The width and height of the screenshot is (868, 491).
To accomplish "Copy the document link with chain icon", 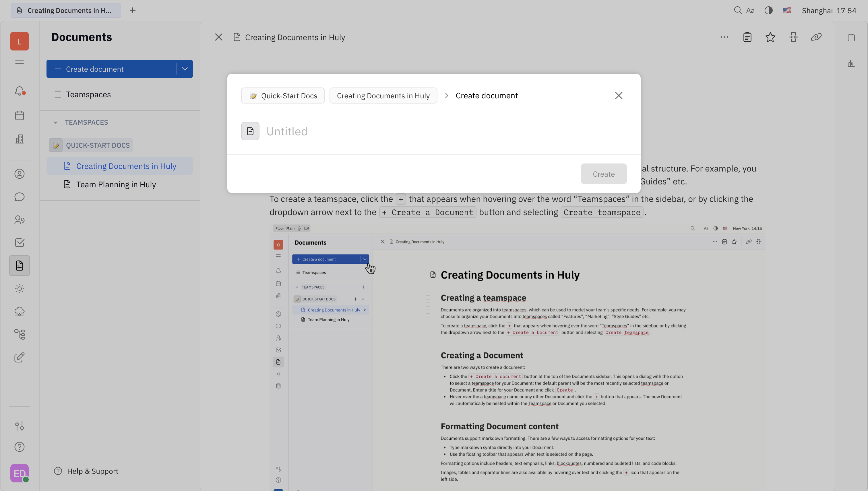I will (816, 37).
